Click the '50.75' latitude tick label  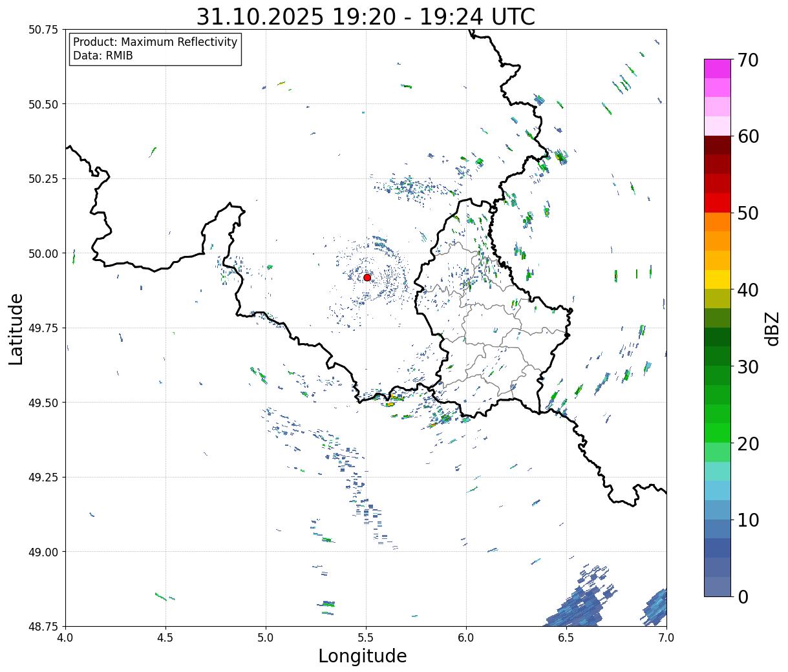click(43, 30)
